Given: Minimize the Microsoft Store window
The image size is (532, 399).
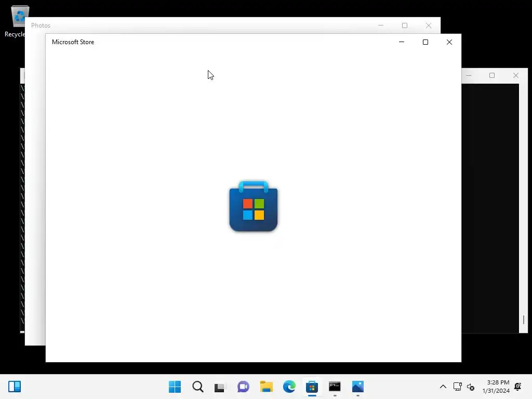Looking at the screenshot, I should tap(402, 42).
